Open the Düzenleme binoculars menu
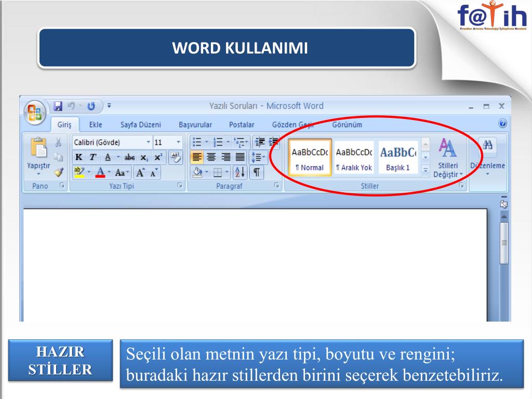The height and width of the screenshot is (399, 532). click(x=487, y=157)
